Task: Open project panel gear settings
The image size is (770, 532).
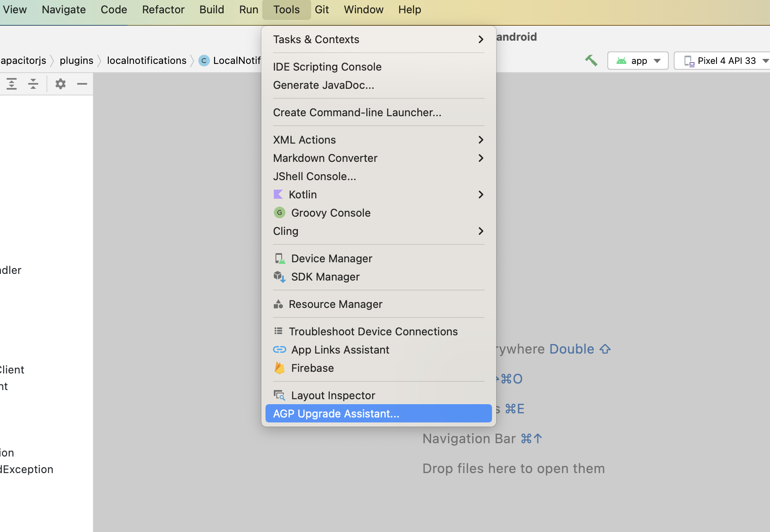Action: point(61,84)
